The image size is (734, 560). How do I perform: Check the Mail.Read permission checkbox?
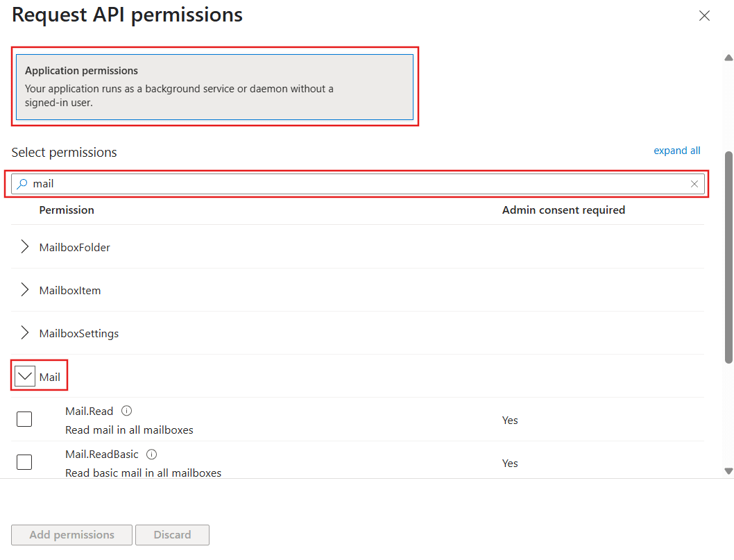pos(24,419)
